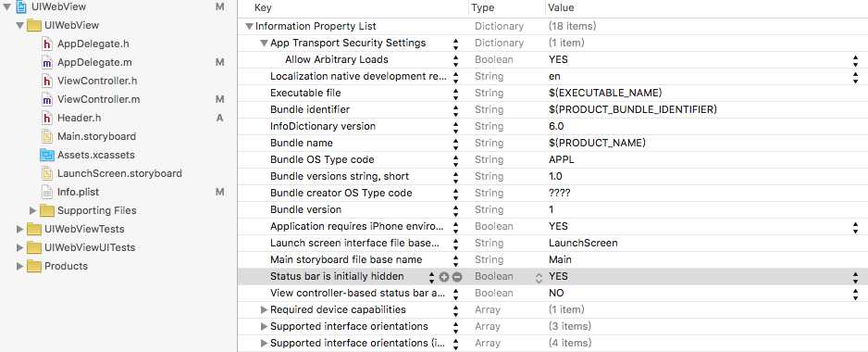Click the Value column header
868x352 pixels.
561,7
